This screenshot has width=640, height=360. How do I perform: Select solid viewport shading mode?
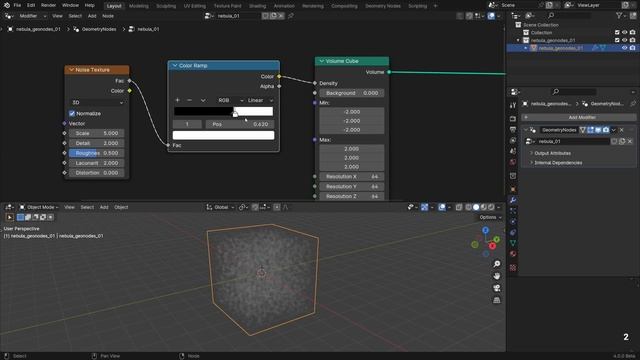tap(476, 207)
